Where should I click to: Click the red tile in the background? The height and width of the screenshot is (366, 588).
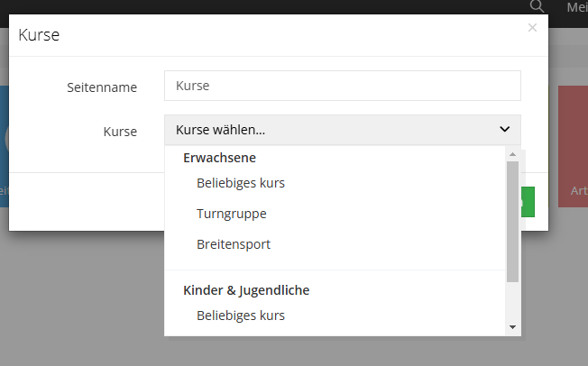[573, 146]
